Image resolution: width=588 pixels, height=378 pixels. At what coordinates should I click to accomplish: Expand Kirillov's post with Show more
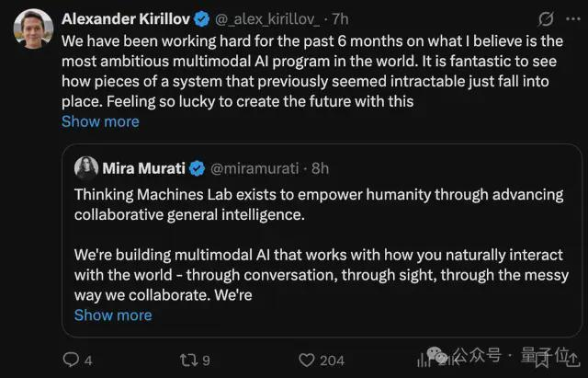100,121
